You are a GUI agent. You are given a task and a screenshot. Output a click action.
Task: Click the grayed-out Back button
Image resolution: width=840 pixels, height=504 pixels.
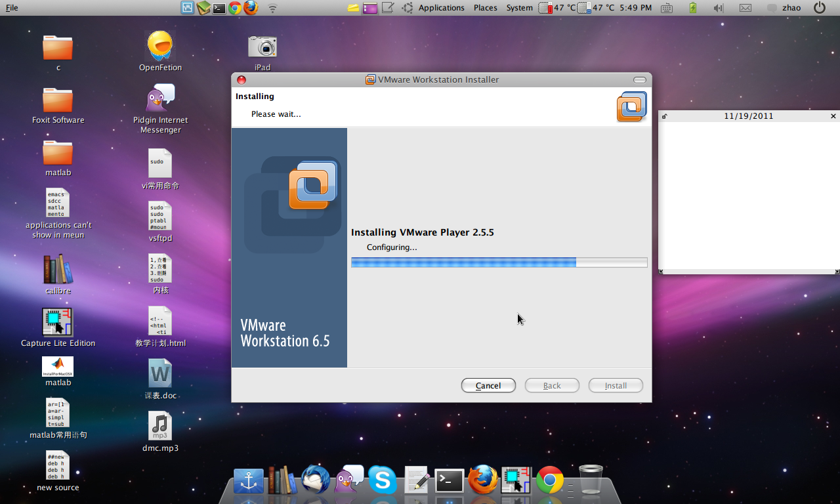coord(552,385)
